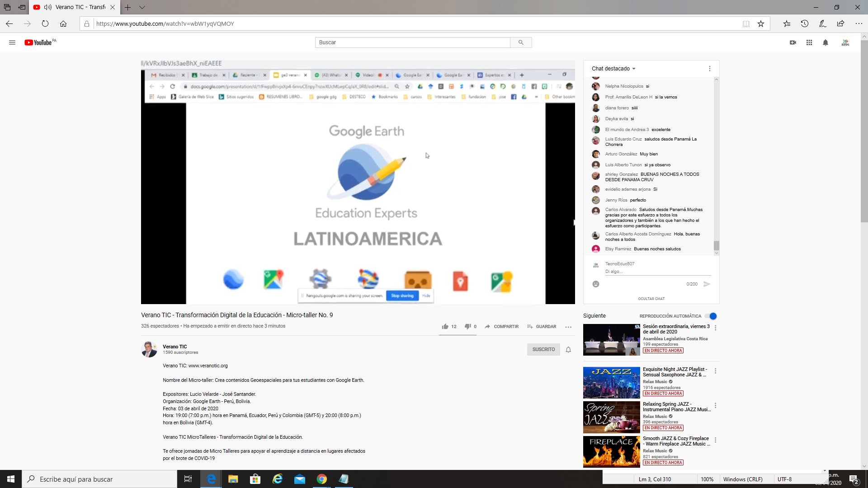
Task: Open Task View on taskbar
Action: point(188,479)
